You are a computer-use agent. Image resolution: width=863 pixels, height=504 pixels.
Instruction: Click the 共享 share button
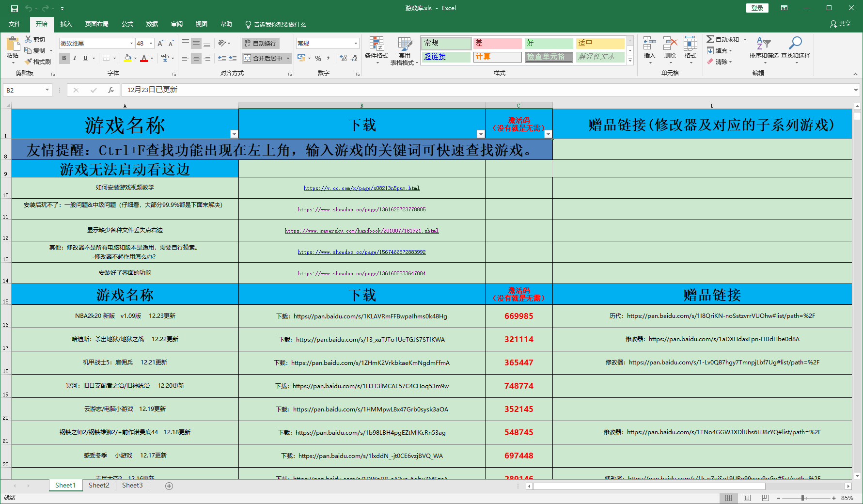pos(841,24)
